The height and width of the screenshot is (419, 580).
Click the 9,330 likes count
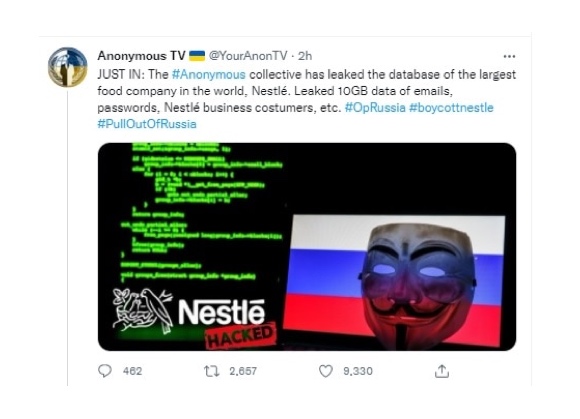(358, 371)
